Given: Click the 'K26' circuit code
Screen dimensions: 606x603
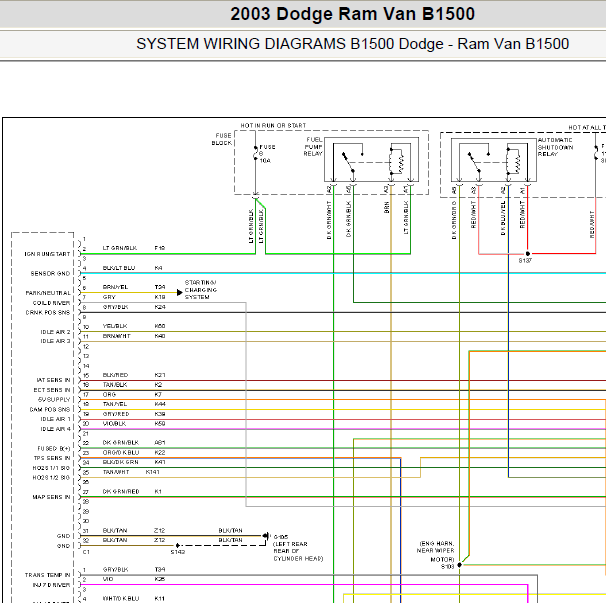Looking at the screenshot, I should (x=160, y=579).
